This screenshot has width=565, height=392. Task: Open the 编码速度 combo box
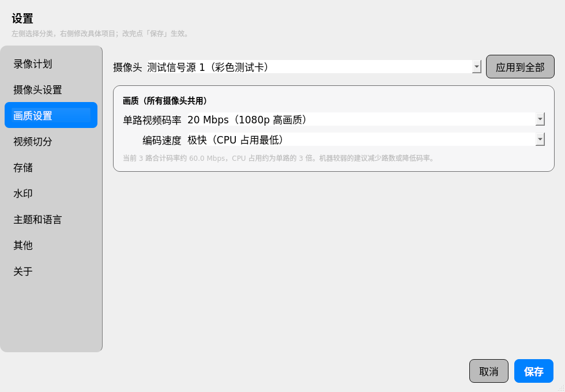point(366,140)
